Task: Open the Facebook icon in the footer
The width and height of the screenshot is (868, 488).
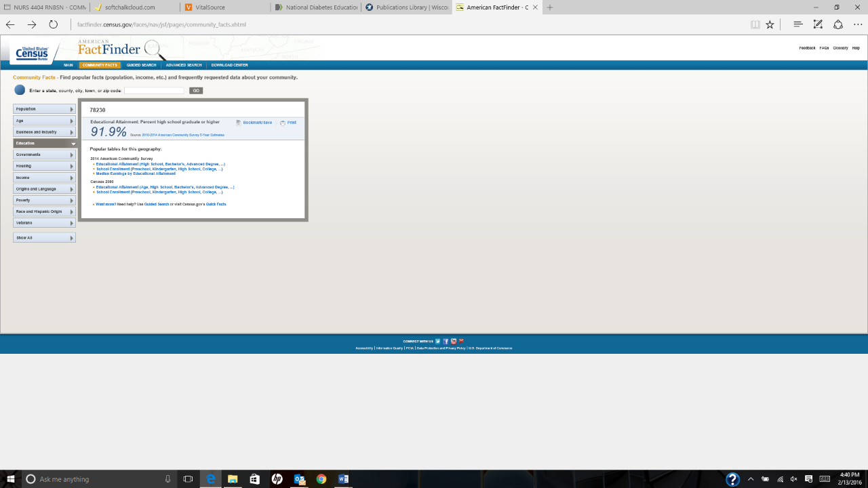Action: pos(446,341)
